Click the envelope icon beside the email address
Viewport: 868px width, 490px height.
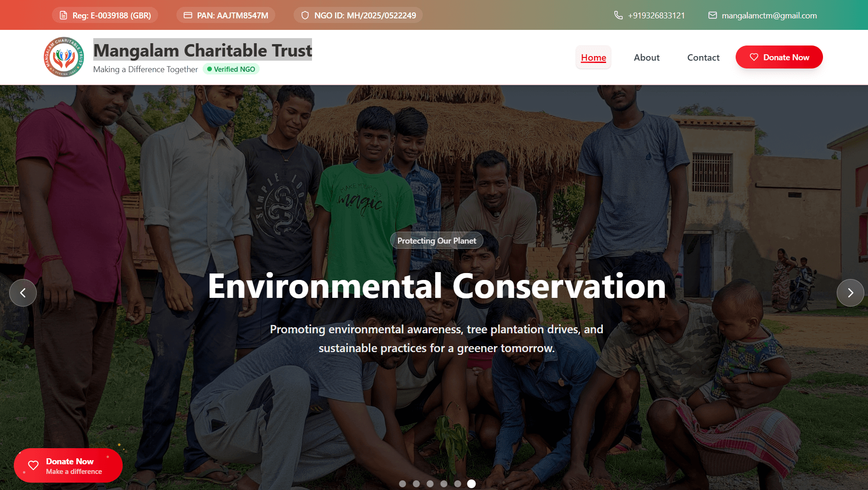[x=712, y=15]
